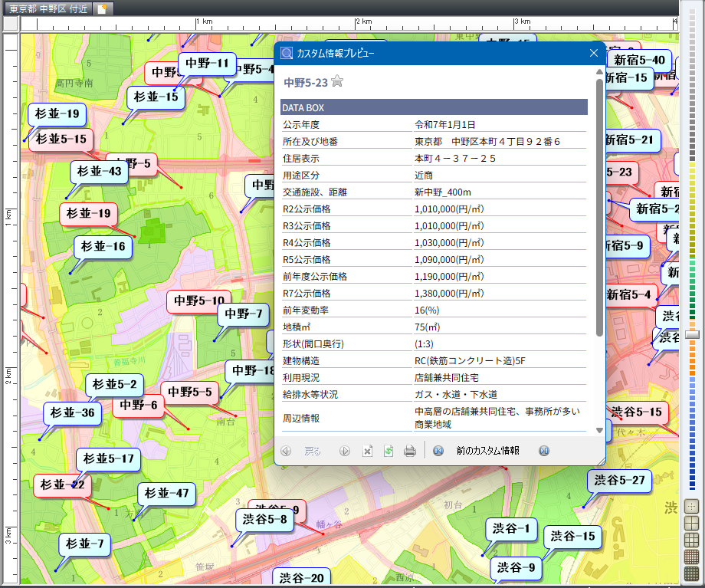Print the custom info using printer icon

(x=410, y=451)
